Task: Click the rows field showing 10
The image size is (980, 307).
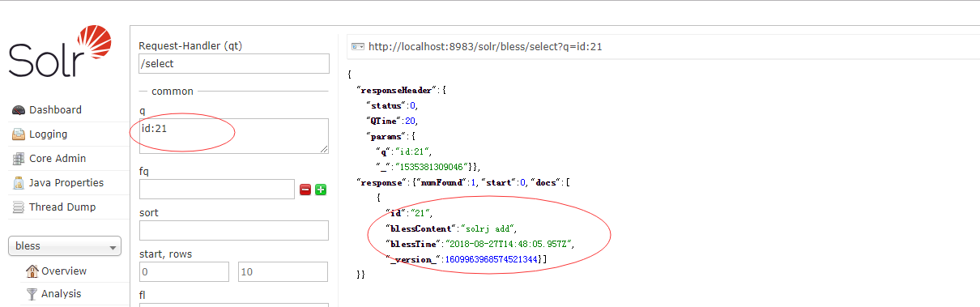Action: (x=283, y=272)
